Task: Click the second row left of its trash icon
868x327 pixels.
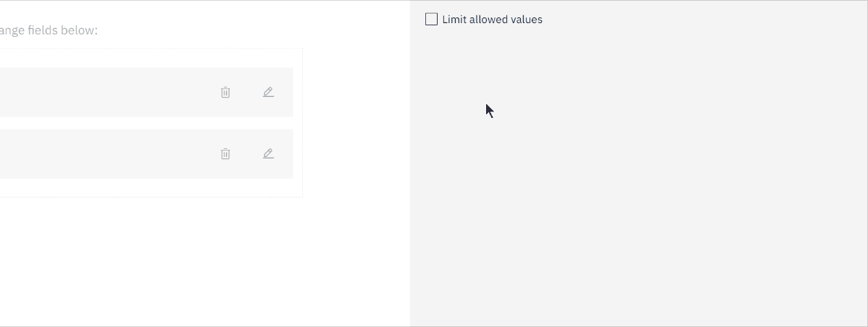Action: pos(109,154)
